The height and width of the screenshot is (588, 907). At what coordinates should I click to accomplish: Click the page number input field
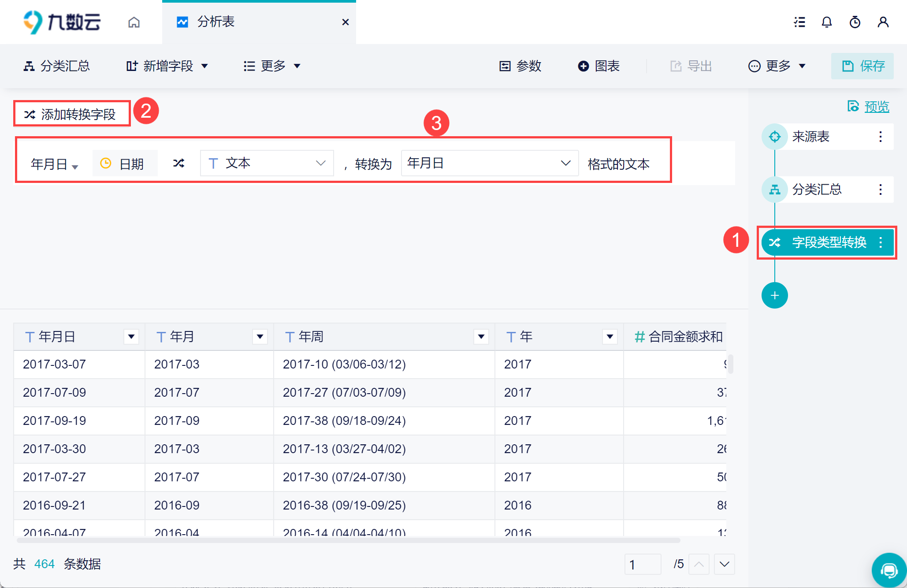tap(642, 564)
